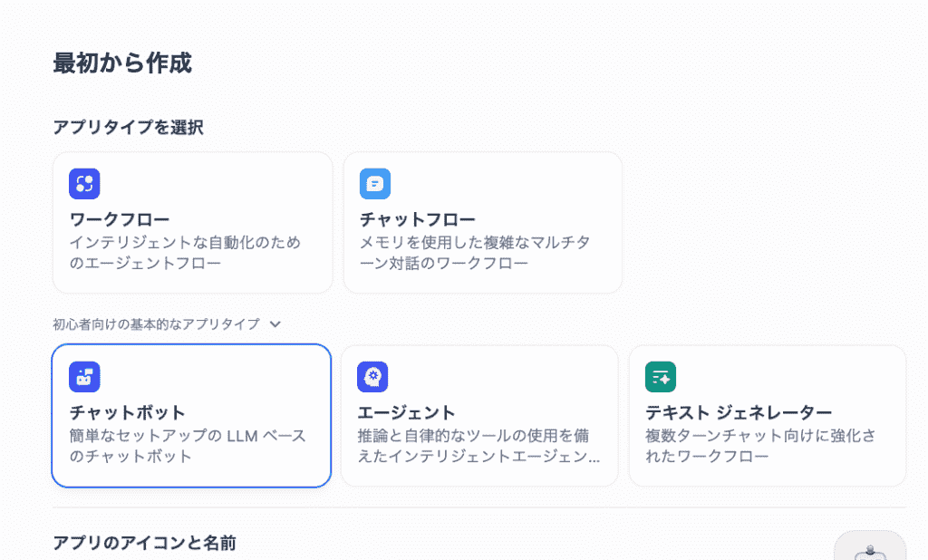Open the app icon picker thumbnail

(x=869, y=546)
